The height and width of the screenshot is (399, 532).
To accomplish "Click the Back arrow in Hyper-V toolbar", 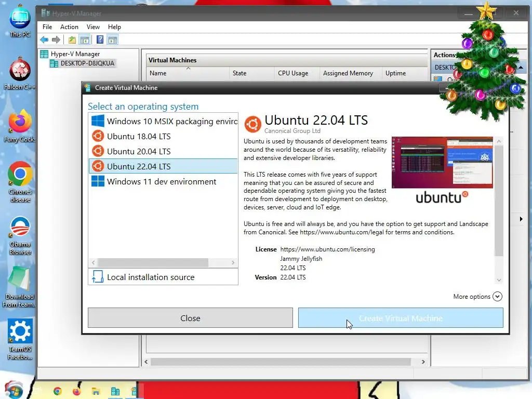I will 44,39.
